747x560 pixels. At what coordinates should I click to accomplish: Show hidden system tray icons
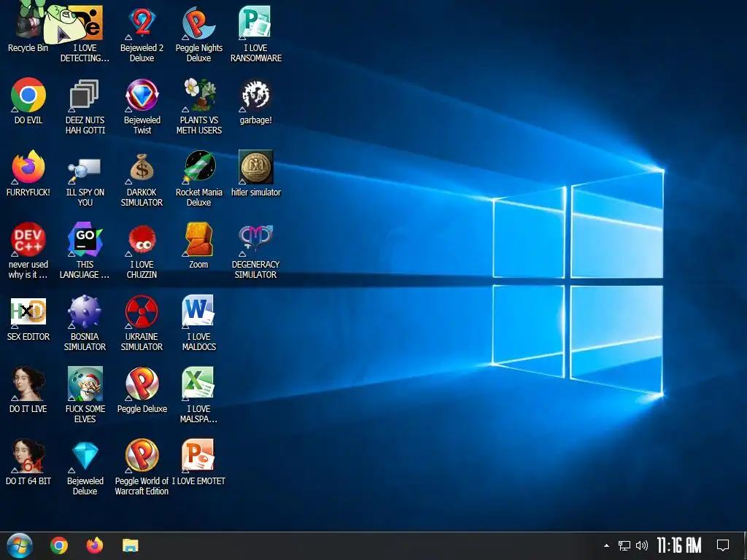point(606,545)
